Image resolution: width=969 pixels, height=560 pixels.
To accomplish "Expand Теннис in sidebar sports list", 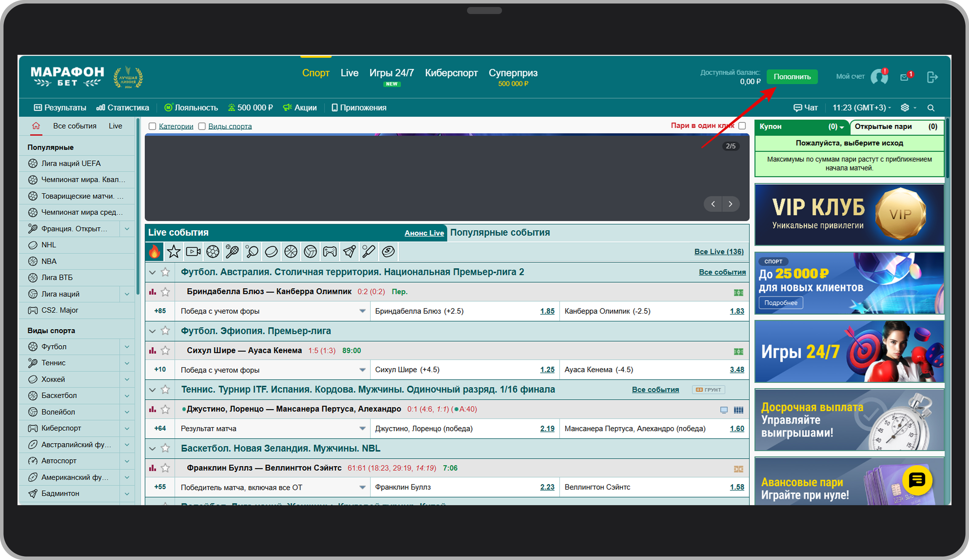I will coord(127,363).
